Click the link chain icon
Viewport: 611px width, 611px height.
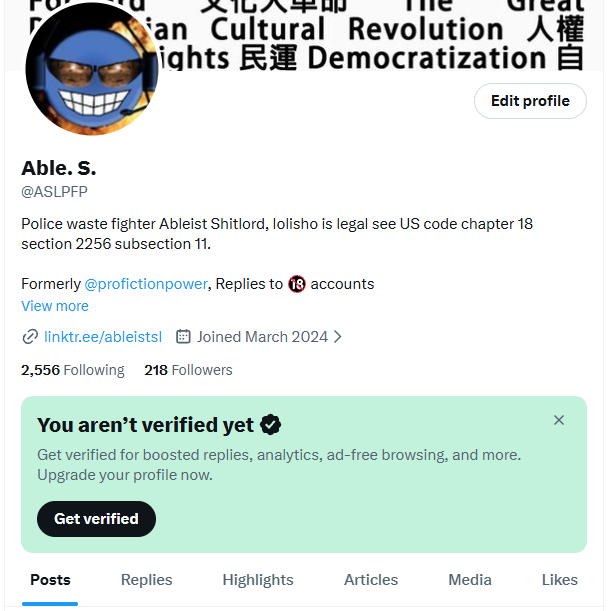[x=30, y=337]
